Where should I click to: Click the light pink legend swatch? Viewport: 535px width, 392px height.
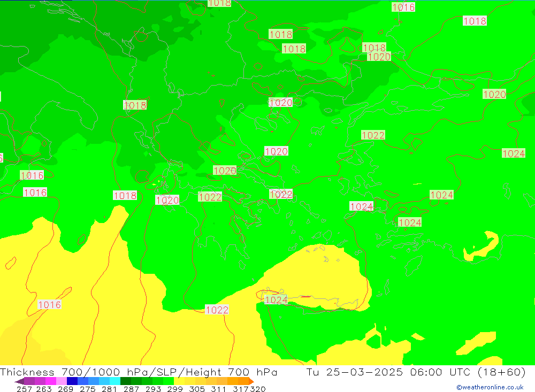click(x=62, y=381)
